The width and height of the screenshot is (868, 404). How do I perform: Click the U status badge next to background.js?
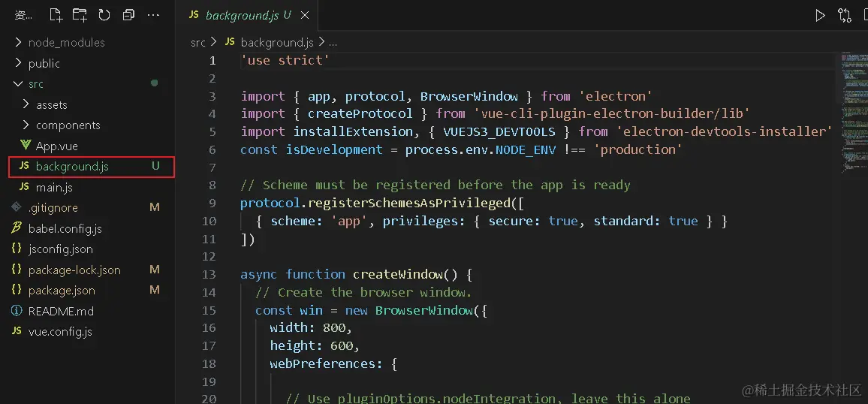point(155,167)
